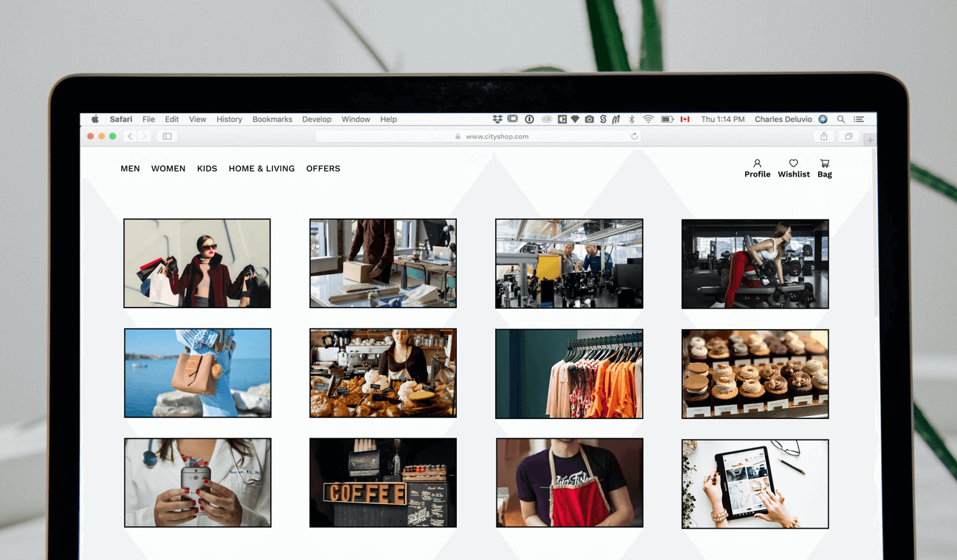Click the www.cityshop.com address bar
Image resolution: width=957 pixels, height=560 pixels.
tap(478, 136)
